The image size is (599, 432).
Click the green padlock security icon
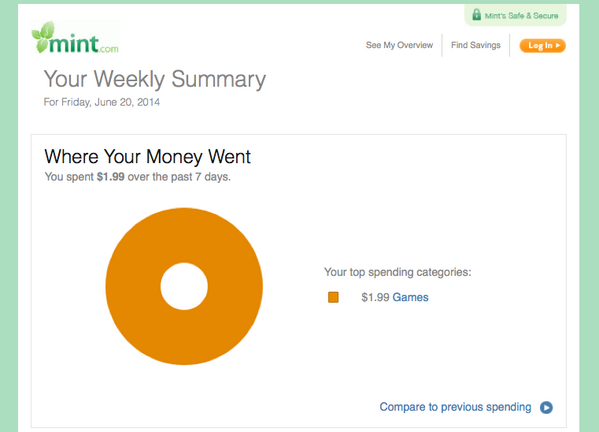[476, 15]
